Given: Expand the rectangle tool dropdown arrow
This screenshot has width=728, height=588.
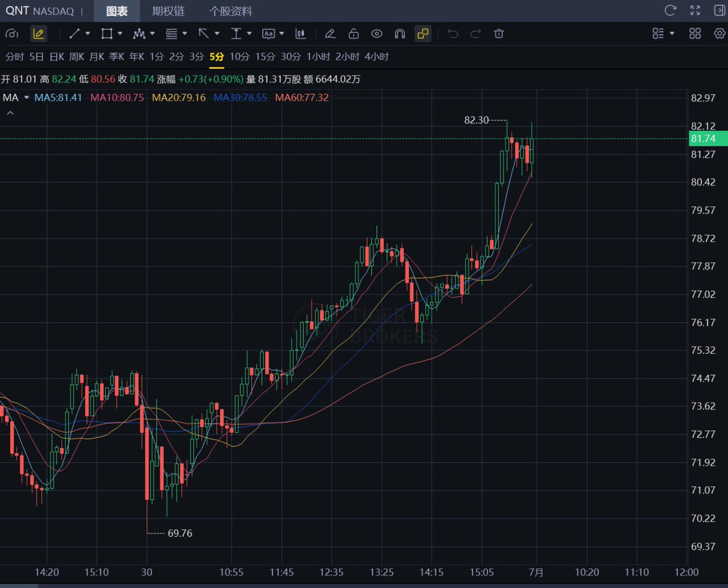Looking at the screenshot, I should coord(120,34).
